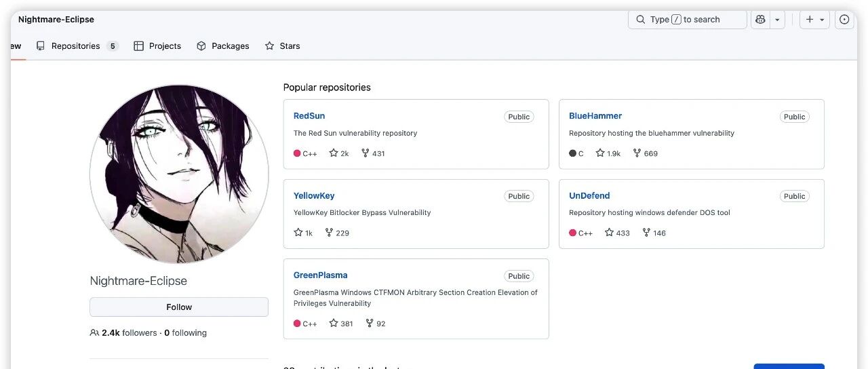Screen dimensions: 868x369
Task: Click the Red Sun vulnerability repository description
Action: tap(355, 133)
